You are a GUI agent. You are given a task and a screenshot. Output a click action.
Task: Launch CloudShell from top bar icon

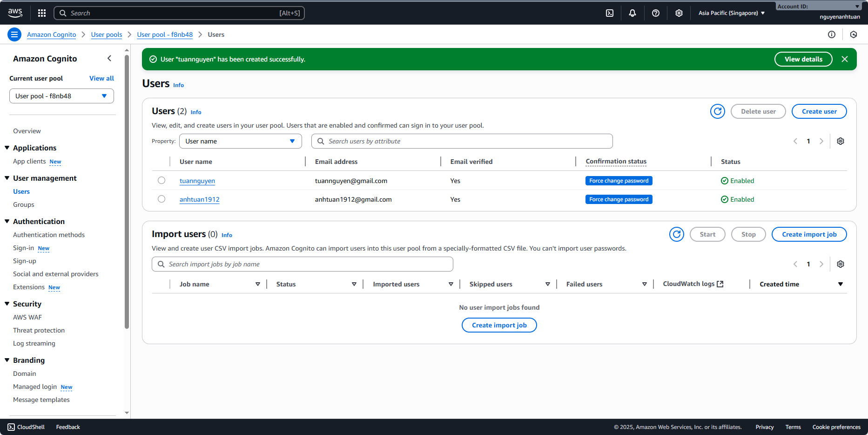click(x=610, y=13)
